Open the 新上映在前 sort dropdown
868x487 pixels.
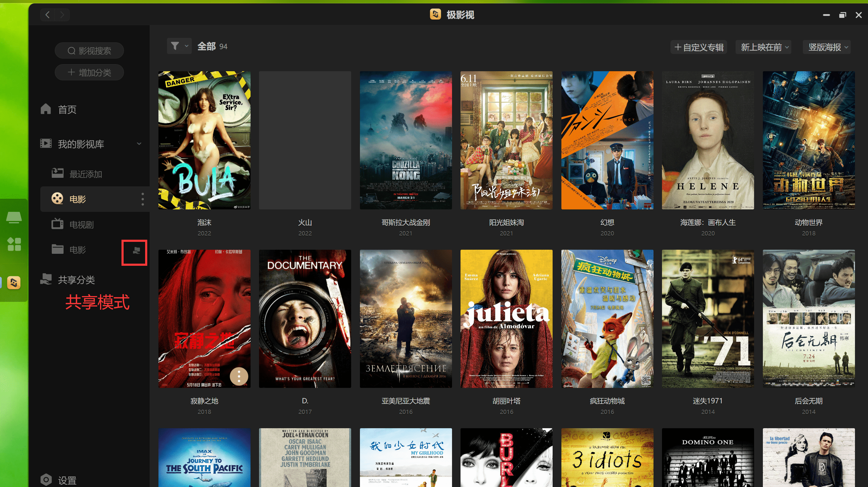coord(764,47)
